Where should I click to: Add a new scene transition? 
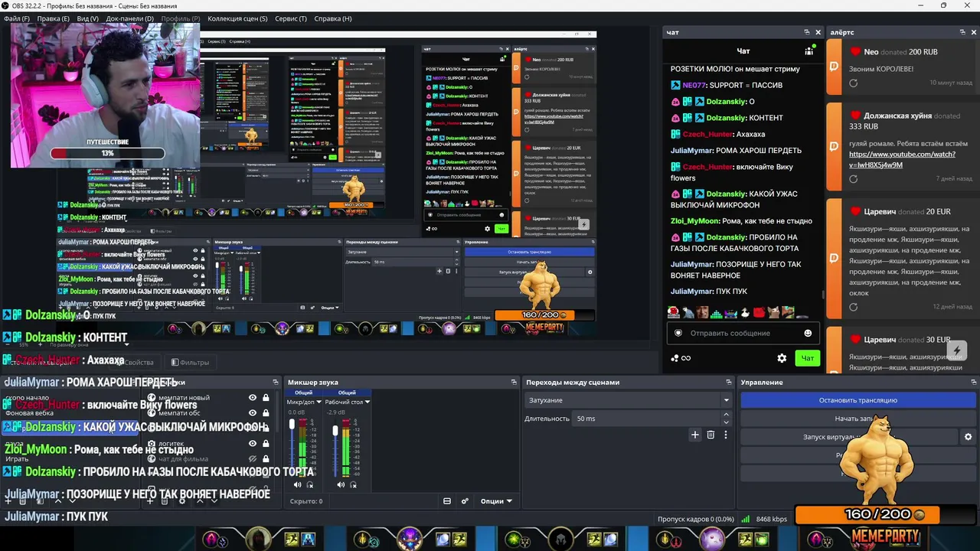click(x=695, y=435)
